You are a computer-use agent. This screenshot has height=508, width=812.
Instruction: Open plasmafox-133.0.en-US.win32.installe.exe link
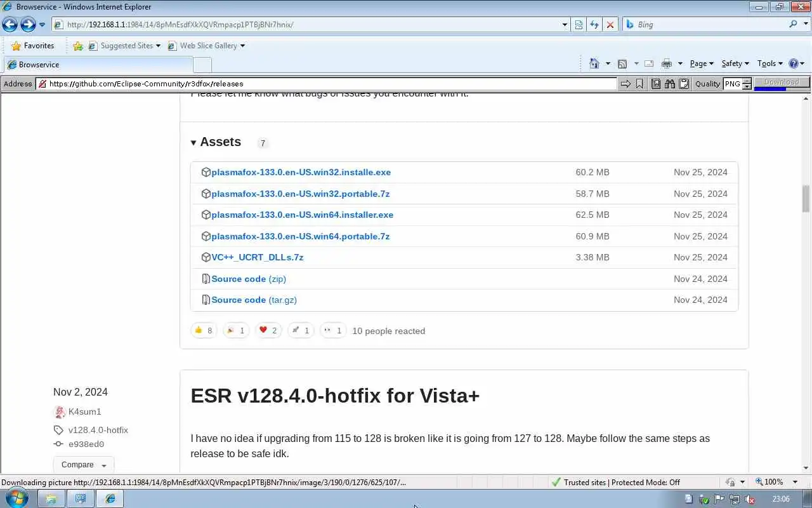point(301,172)
